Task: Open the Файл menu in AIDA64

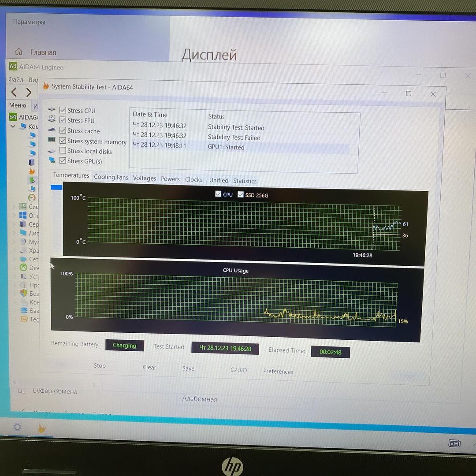Action: (15, 79)
